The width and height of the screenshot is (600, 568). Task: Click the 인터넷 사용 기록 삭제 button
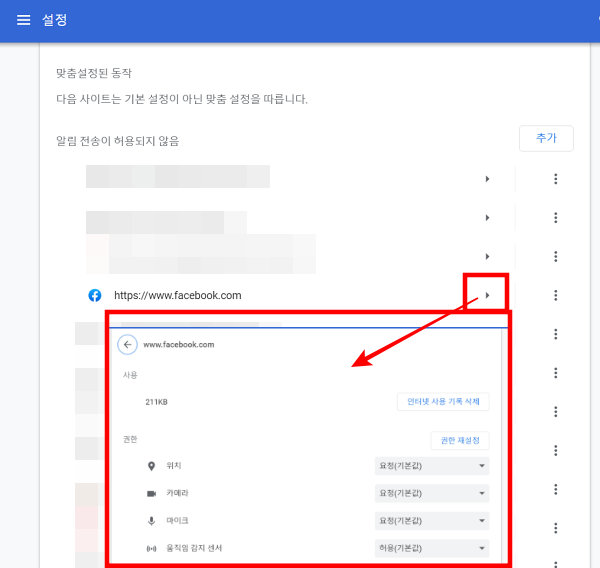click(x=443, y=402)
